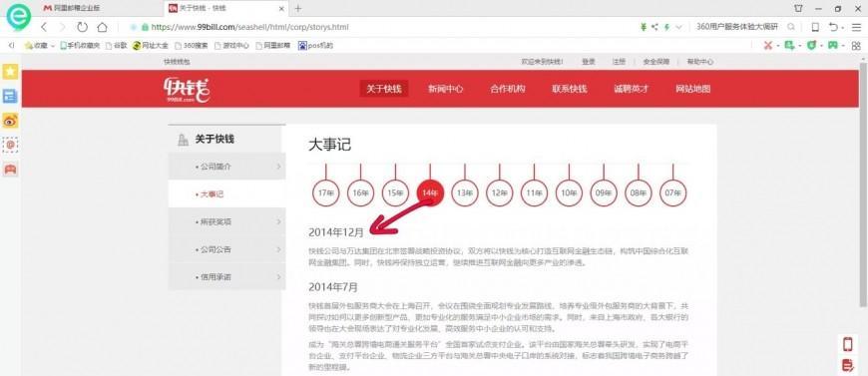Click the yellow star favorites sidebar icon
868x376 pixels.
(10, 72)
